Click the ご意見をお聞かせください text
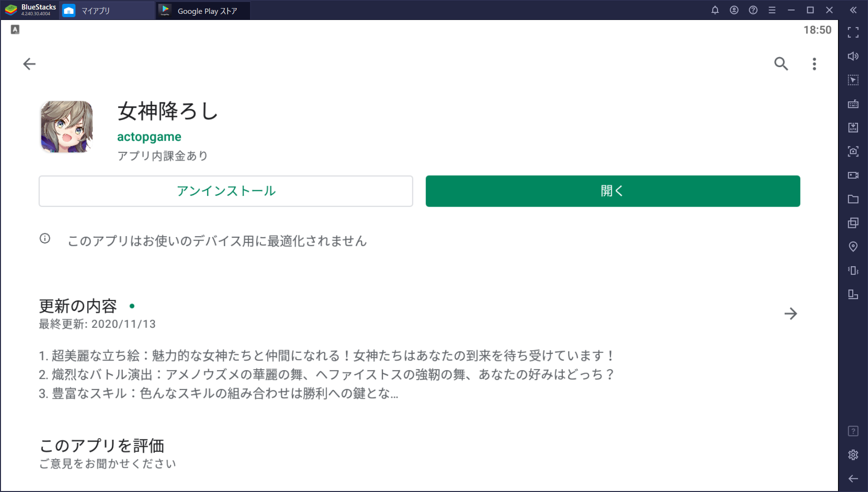Image resolution: width=868 pixels, height=492 pixels. [108, 464]
